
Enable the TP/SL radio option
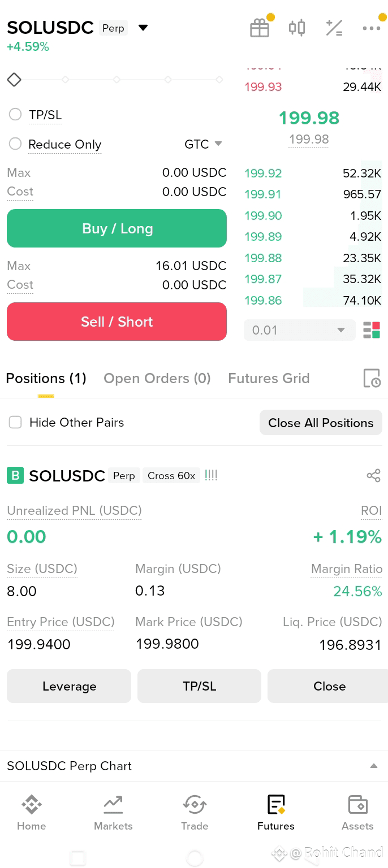15,115
